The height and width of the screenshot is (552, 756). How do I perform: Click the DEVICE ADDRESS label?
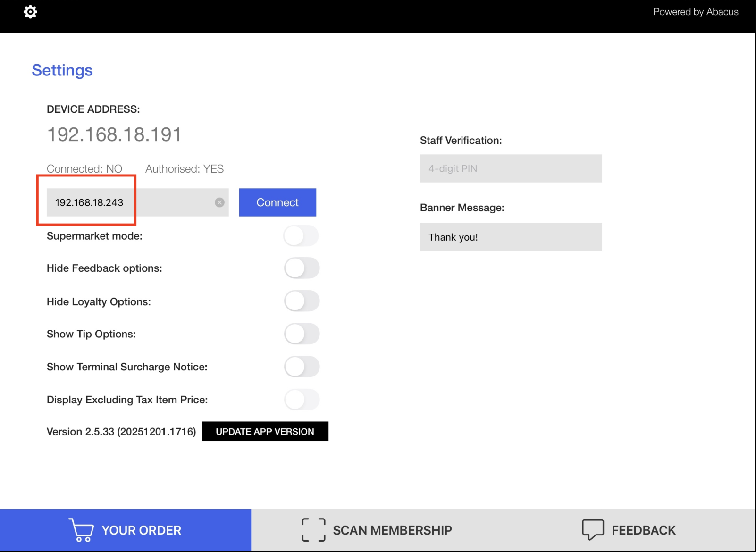pos(93,109)
